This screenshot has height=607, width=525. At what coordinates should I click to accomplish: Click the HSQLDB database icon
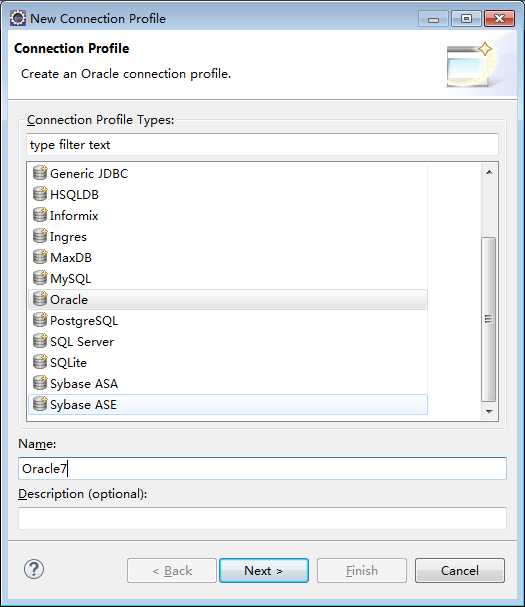click(x=40, y=194)
